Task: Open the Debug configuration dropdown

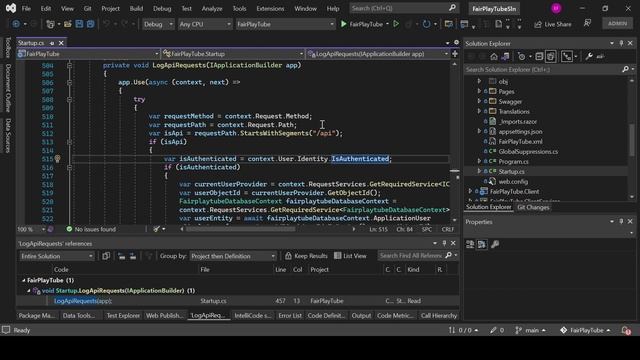Action: [158, 24]
